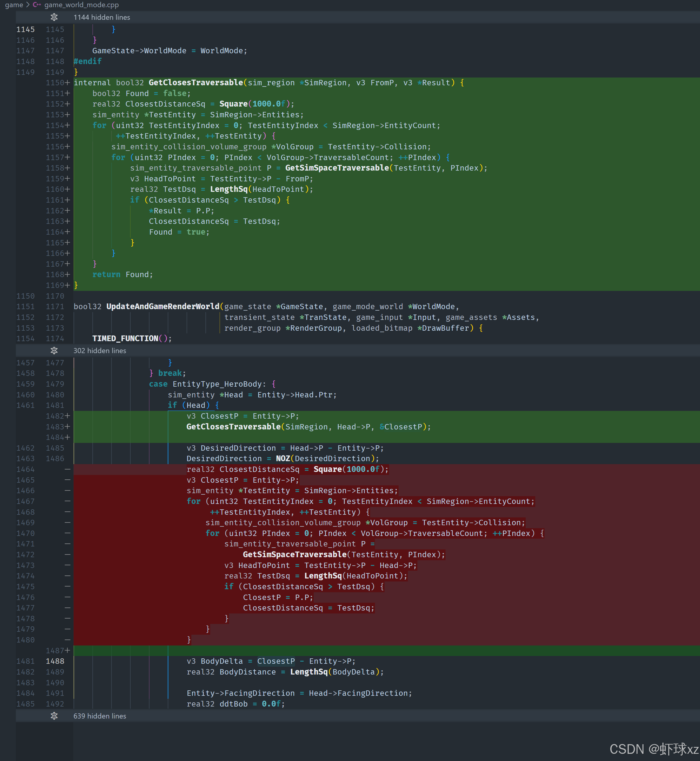Click the minus marker on deleted line 1464

67,469
